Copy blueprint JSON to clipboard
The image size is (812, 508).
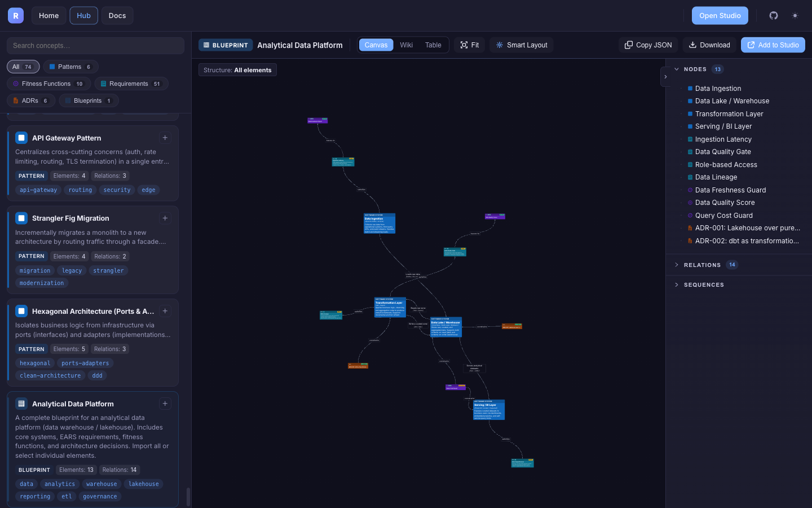point(648,45)
